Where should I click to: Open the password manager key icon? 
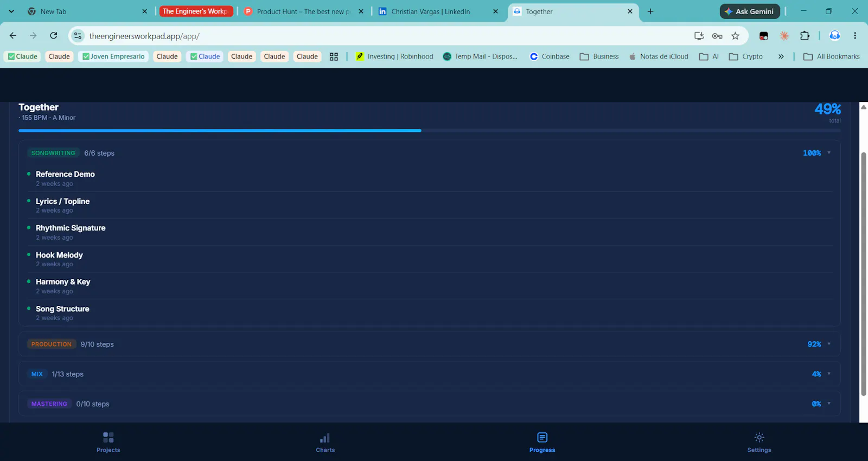coord(717,36)
